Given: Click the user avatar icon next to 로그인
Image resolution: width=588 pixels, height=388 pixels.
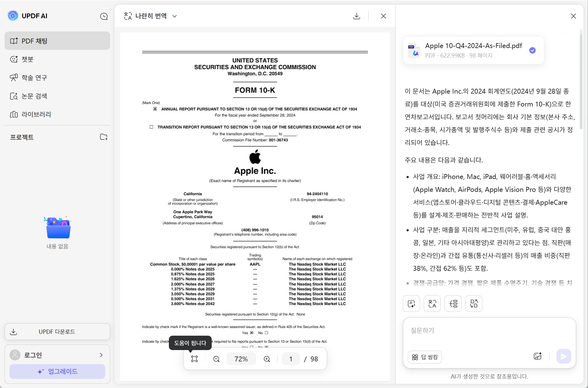Looking at the screenshot, I should tap(15, 355).
